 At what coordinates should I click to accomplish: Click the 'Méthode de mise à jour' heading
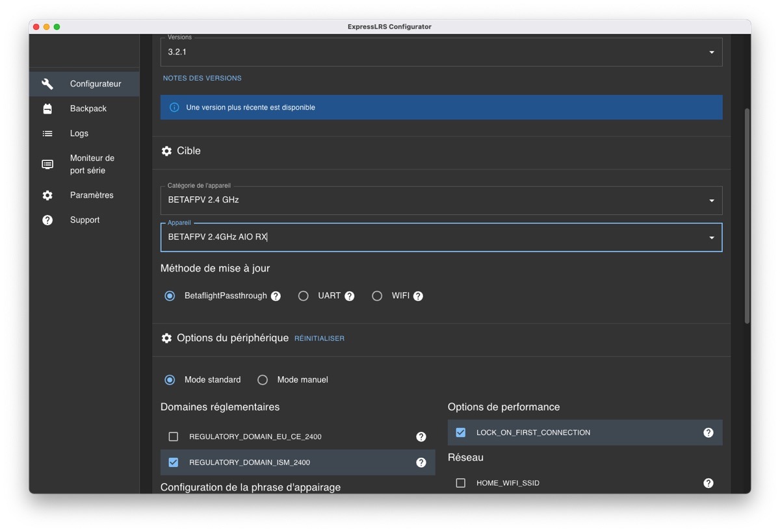coord(215,268)
